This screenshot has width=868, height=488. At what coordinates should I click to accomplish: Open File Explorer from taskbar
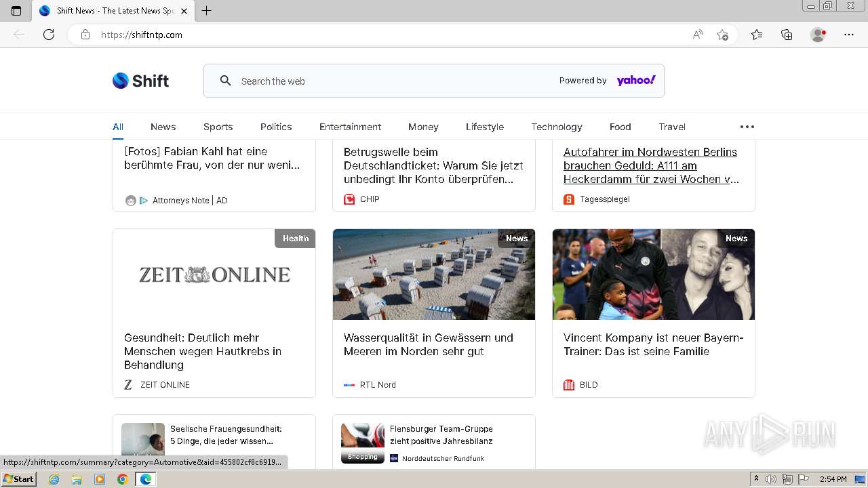(x=77, y=479)
